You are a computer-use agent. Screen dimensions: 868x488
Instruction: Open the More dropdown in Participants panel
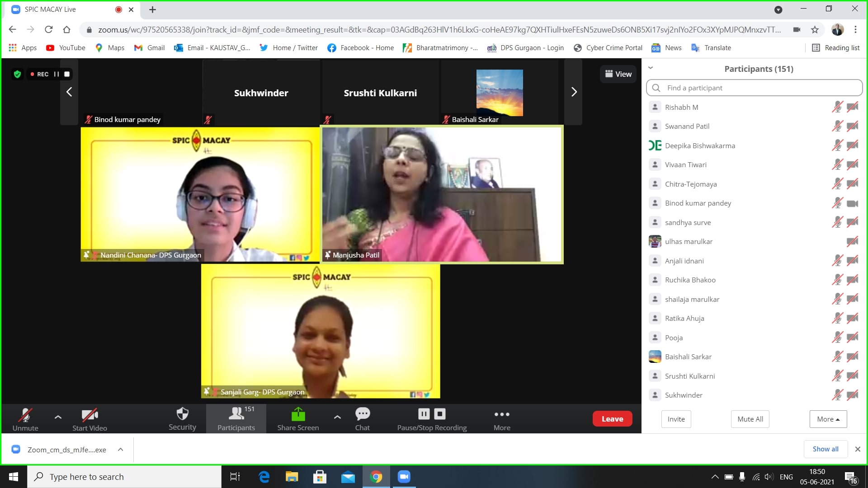click(828, 419)
